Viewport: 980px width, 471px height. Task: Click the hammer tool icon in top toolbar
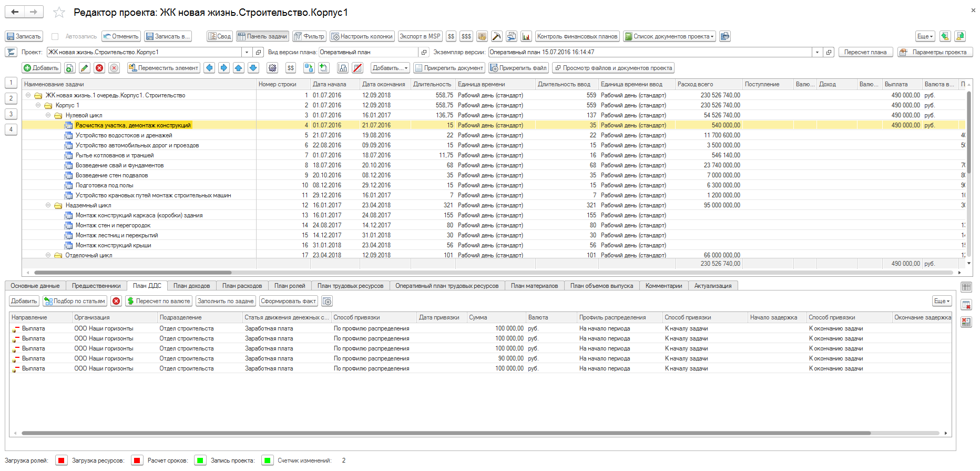pyautogui.click(x=496, y=36)
